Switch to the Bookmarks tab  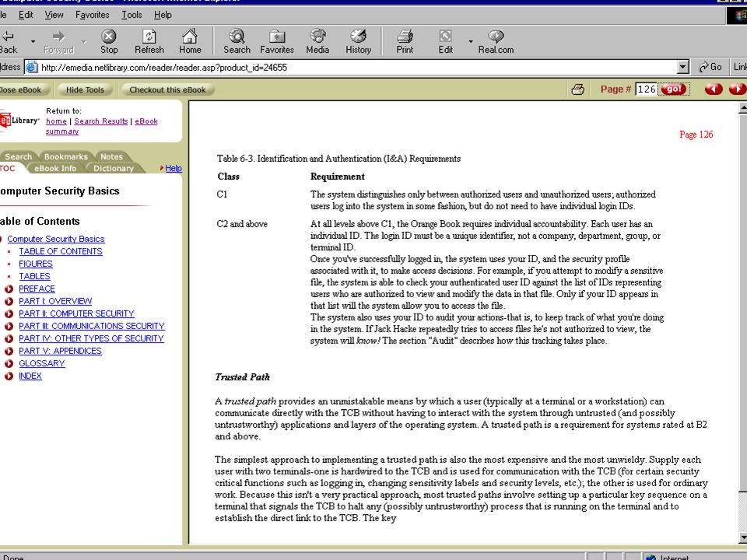[65, 156]
